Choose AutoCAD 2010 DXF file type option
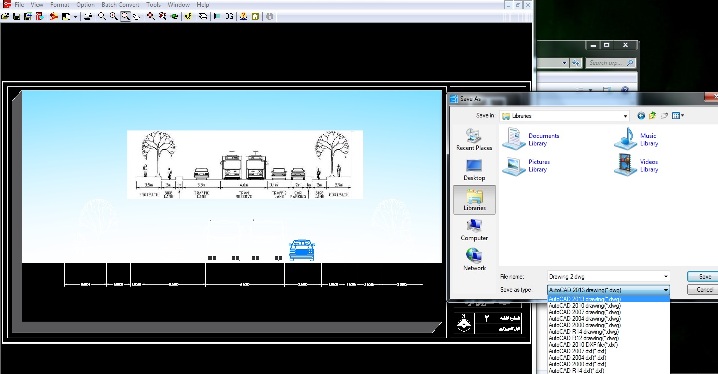Image resolution: width=718 pixels, height=374 pixels. (x=583, y=345)
